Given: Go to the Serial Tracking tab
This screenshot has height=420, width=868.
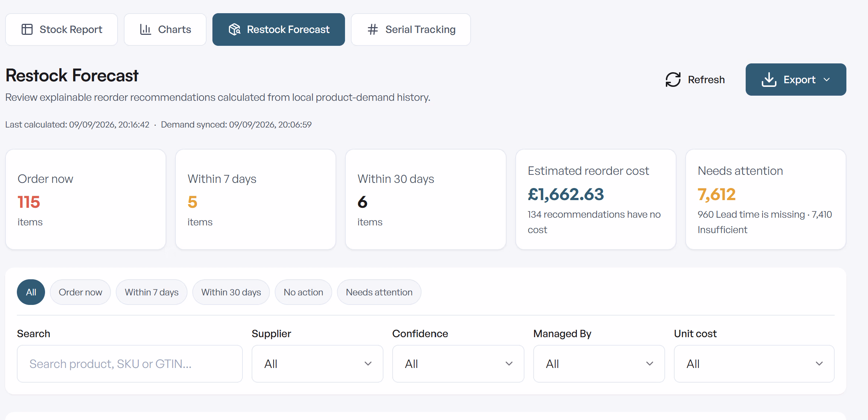Looking at the screenshot, I should (411, 29).
